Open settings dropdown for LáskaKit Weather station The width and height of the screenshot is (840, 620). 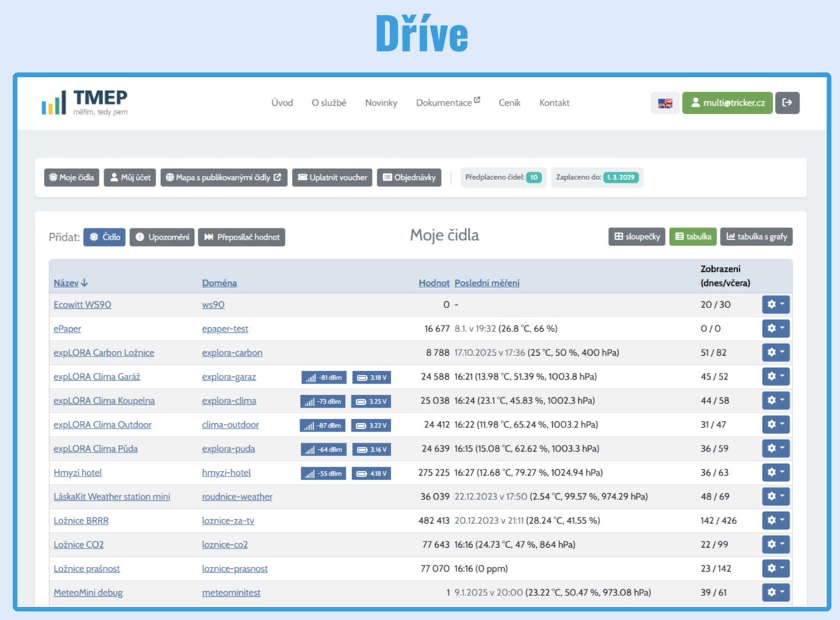pos(776,497)
